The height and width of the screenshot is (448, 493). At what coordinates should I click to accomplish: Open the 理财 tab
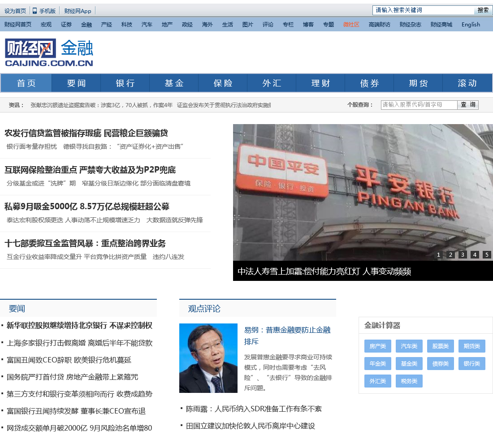[x=321, y=83]
